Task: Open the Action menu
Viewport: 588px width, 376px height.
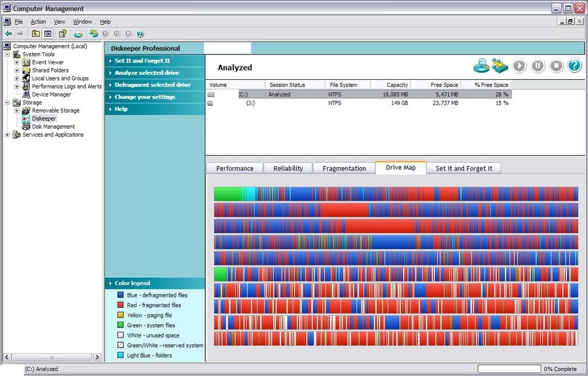Action: 38,22
